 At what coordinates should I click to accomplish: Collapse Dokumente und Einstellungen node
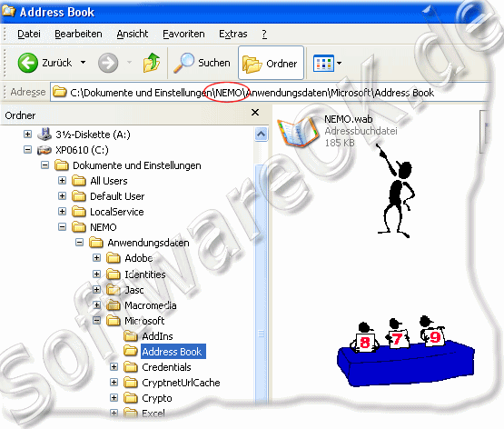point(45,165)
